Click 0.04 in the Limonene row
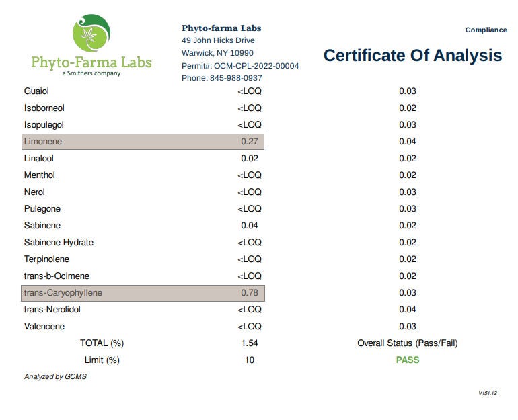 [x=407, y=142]
